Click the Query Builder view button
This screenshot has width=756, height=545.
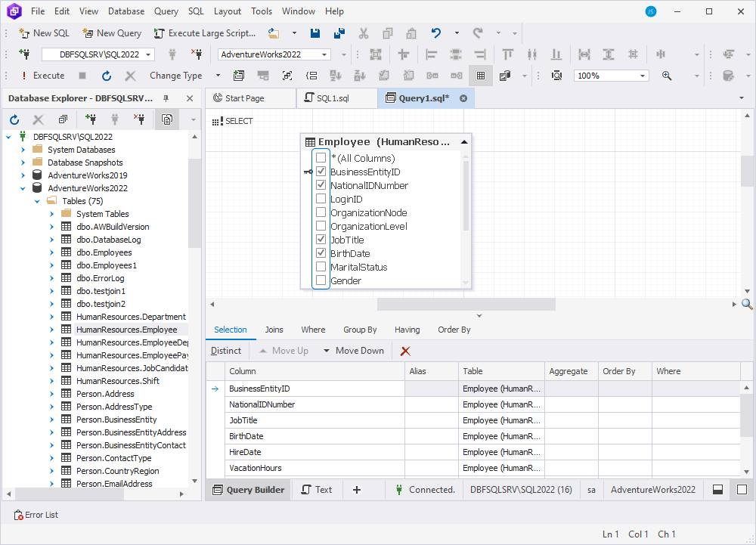(249, 490)
